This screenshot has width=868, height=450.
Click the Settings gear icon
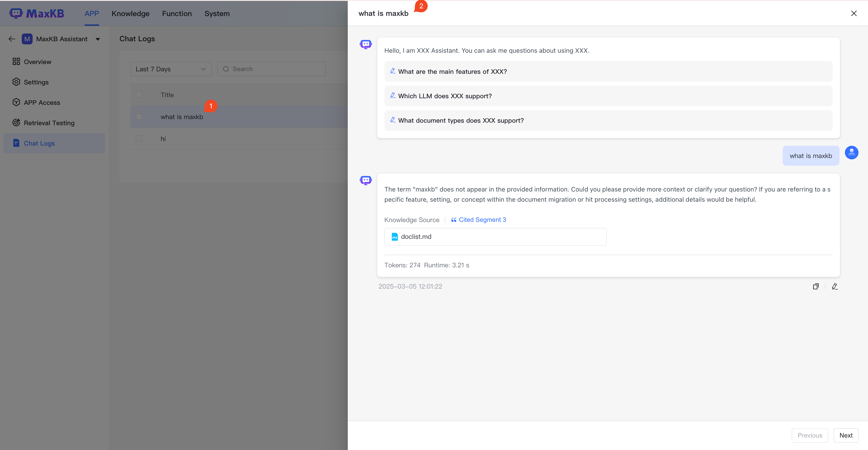[x=16, y=82]
